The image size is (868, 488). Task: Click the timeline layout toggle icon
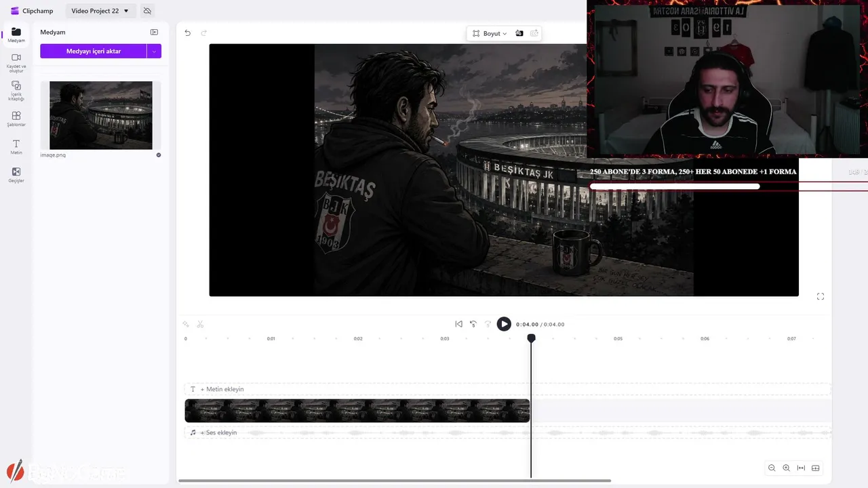click(x=816, y=468)
